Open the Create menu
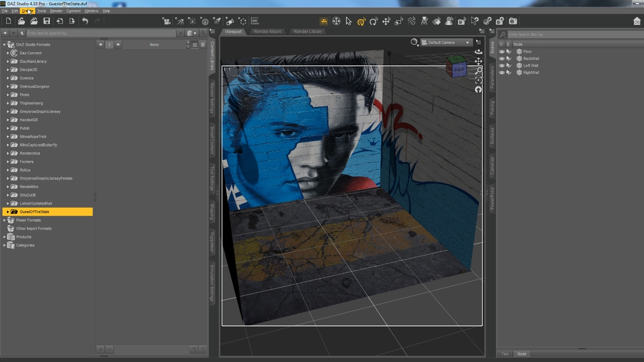Viewport: 644px width, 362px height. click(x=27, y=11)
